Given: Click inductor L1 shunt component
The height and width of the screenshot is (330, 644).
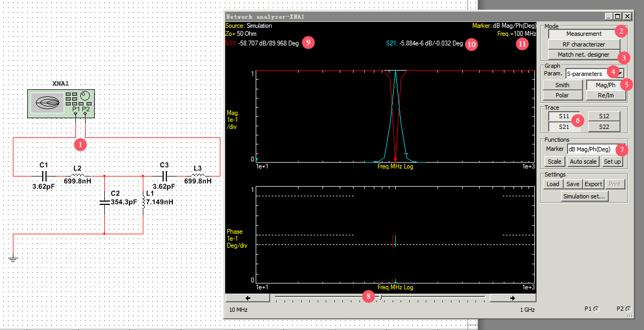Looking at the screenshot, I should tap(143, 202).
